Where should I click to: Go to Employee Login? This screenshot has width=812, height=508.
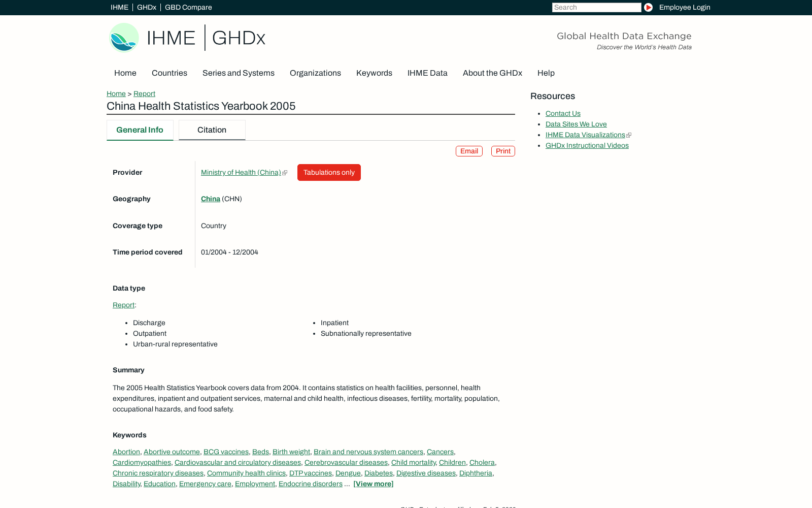(x=685, y=7)
